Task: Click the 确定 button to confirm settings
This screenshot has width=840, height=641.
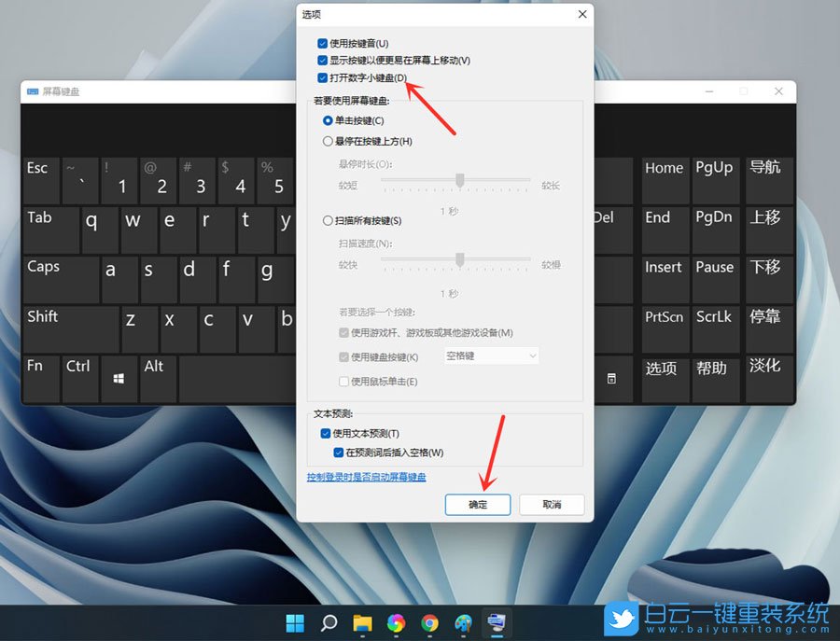Action: click(x=477, y=503)
